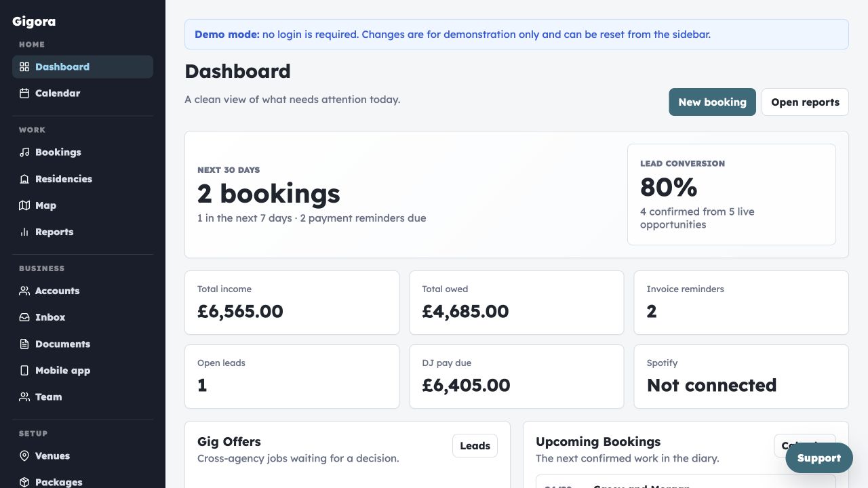Open the Invoice reminders card
Image resolution: width=868 pixels, height=488 pixels.
click(741, 303)
